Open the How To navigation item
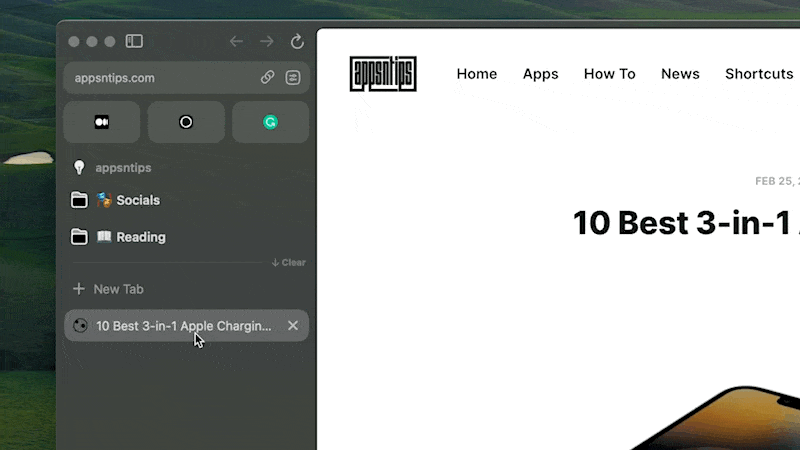800x450 pixels. pyautogui.click(x=609, y=74)
